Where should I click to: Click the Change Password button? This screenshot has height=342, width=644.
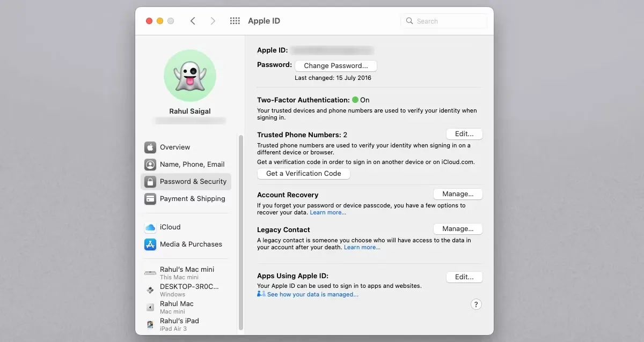tap(335, 66)
